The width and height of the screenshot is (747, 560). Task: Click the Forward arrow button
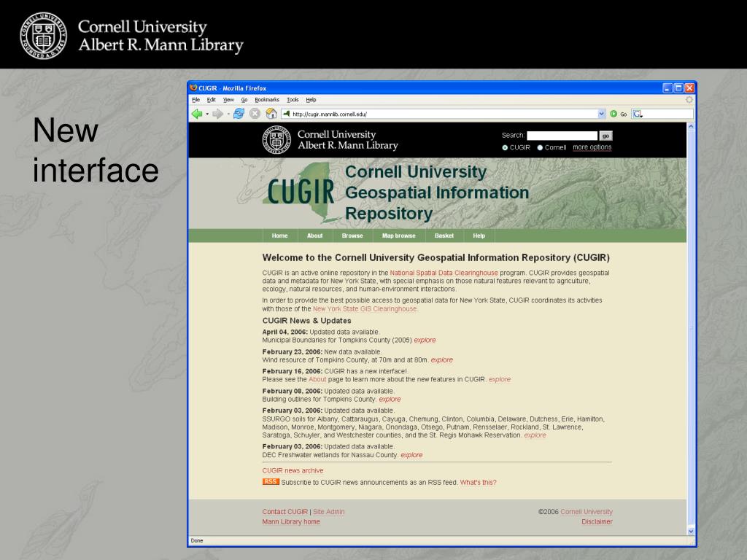[217, 114]
